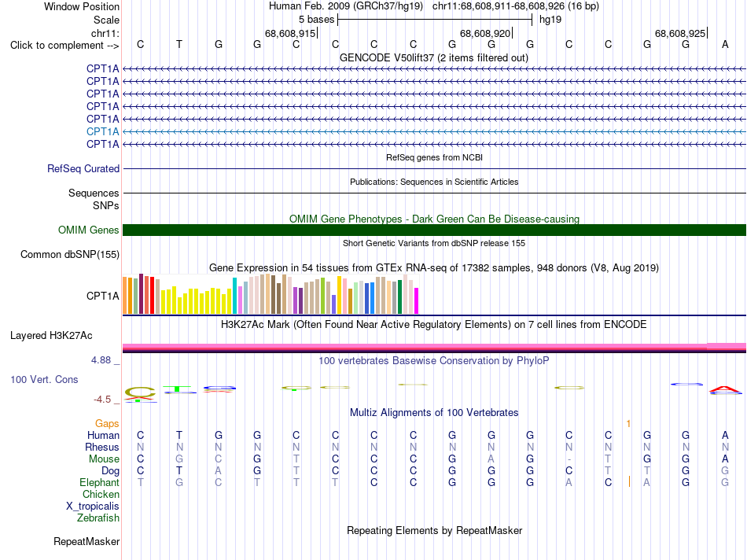Image resolution: width=747 pixels, height=560 pixels.
Task: Click the RefSeq Curated track label
Action: pyautogui.click(x=83, y=169)
